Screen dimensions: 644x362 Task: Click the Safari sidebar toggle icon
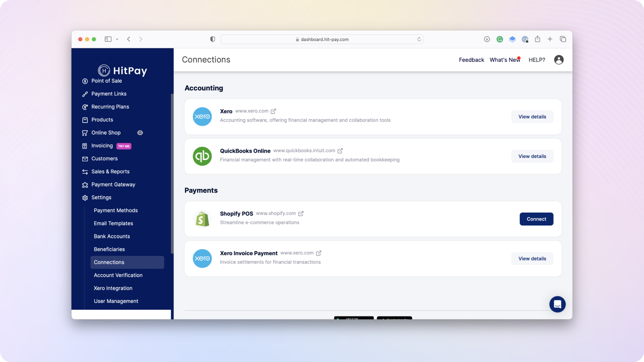tap(108, 39)
